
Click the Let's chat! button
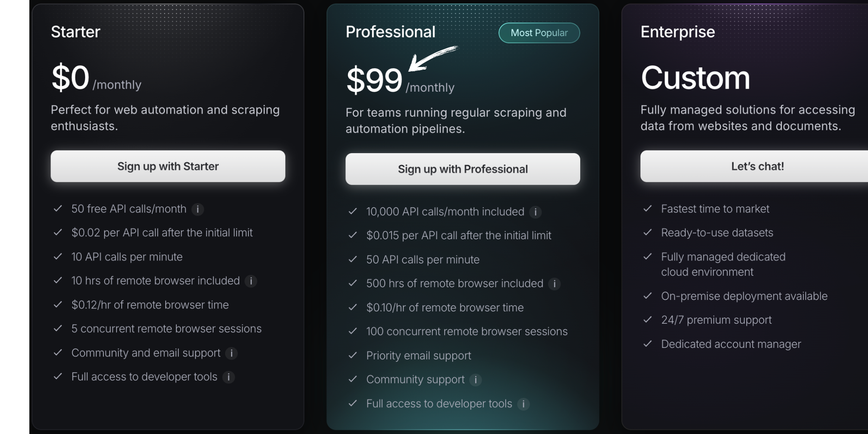pos(754,166)
